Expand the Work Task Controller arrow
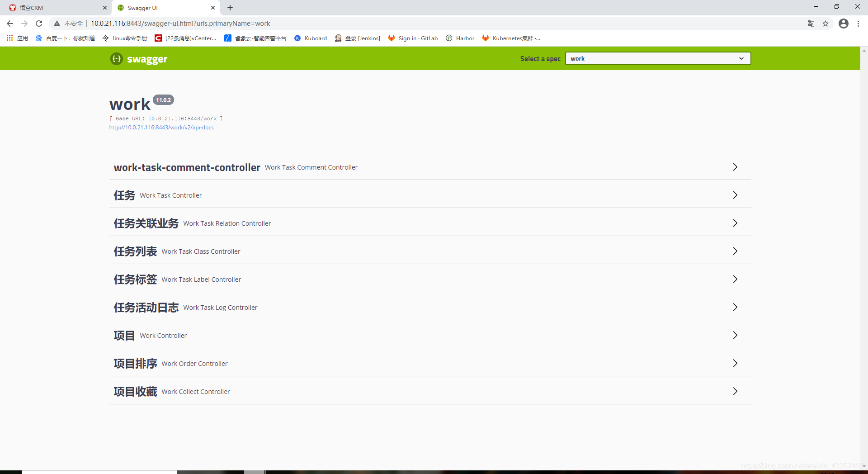The image size is (868, 474). 735,195
